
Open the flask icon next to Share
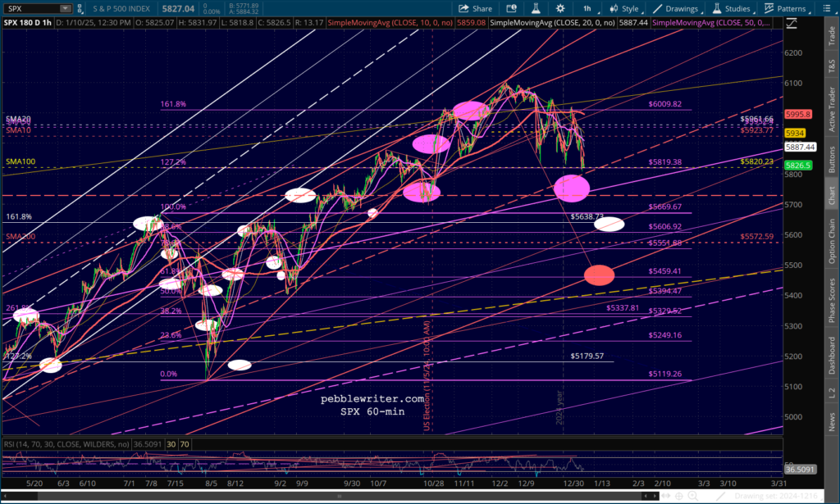(535, 8)
